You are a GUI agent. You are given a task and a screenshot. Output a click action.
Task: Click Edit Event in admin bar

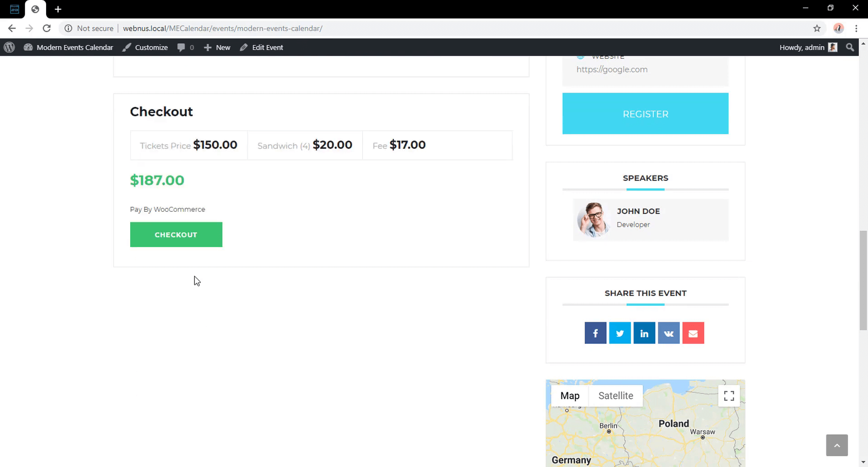pyautogui.click(x=261, y=47)
